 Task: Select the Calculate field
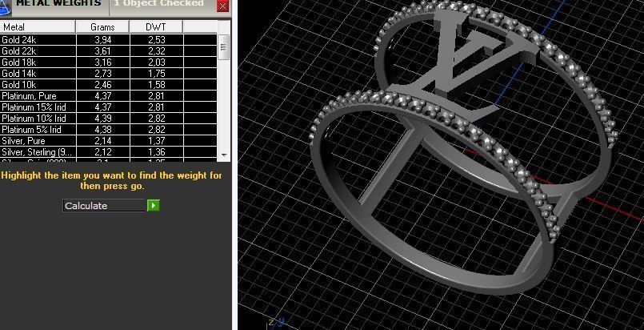pos(105,206)
